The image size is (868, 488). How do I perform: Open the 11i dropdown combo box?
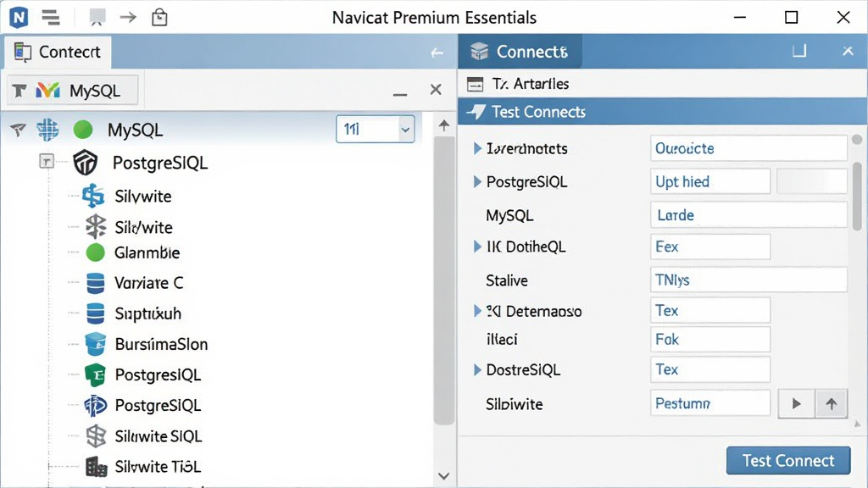click(376, 129)
